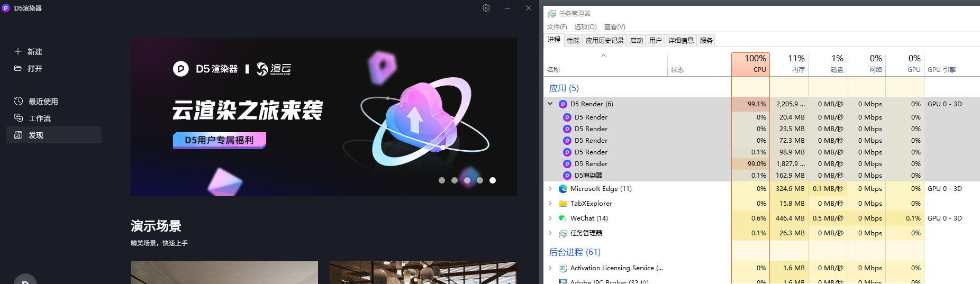Sort by the GPU percentage column header

[905, 64]
